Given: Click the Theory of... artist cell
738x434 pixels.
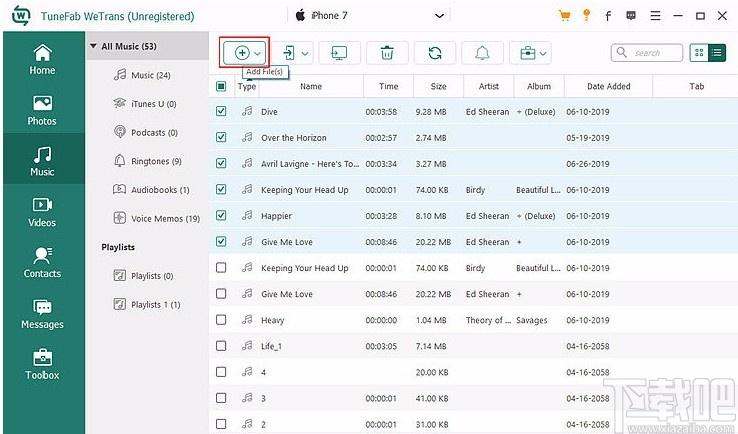Looking at the screenshot, I should pyautogui.click(x=488, y=320).
